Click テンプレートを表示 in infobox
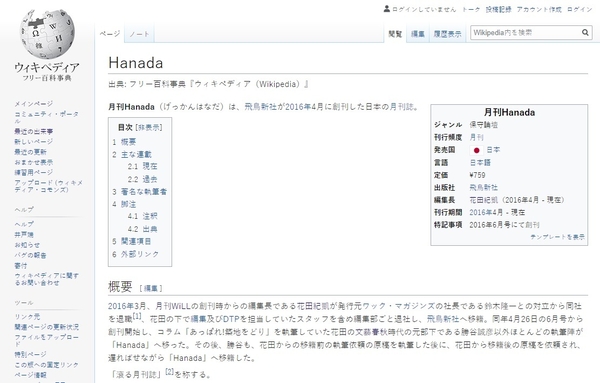600x383 pixels. point(558,237)
